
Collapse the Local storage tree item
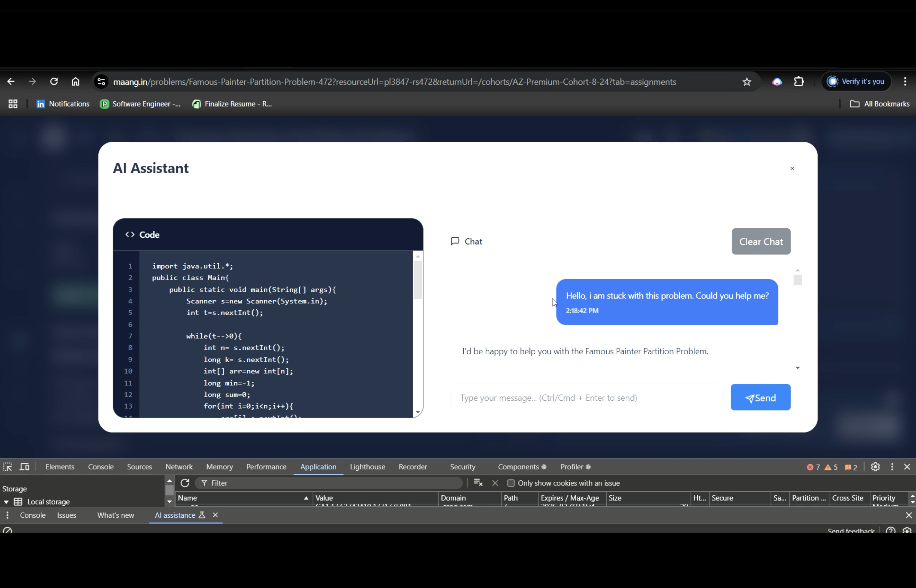[6, 502]
